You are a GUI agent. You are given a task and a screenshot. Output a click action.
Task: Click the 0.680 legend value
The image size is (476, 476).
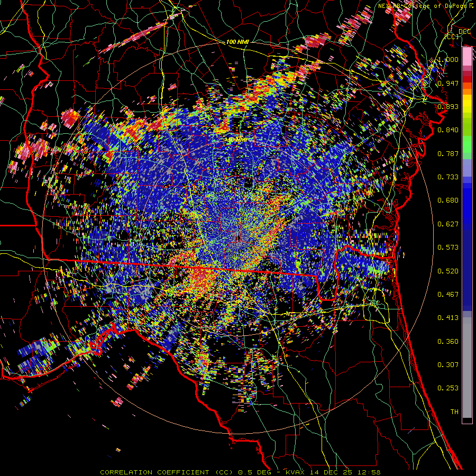(x=448, y=200)
